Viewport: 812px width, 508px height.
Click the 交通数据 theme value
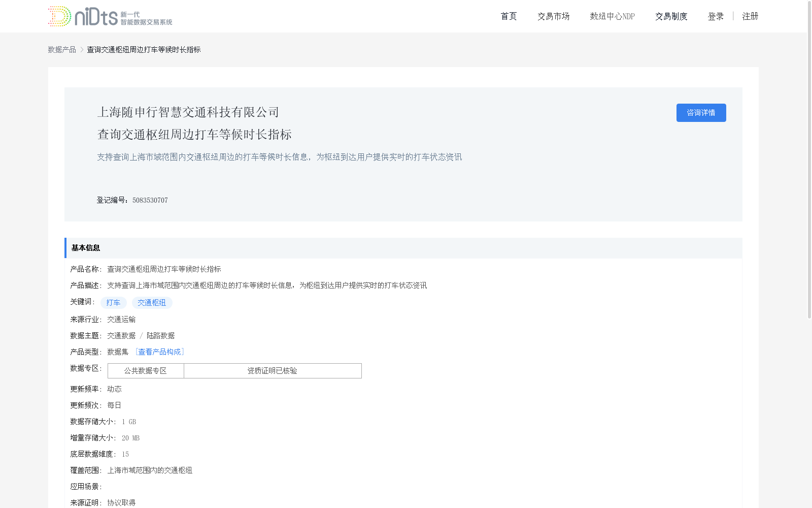[121, 335]
